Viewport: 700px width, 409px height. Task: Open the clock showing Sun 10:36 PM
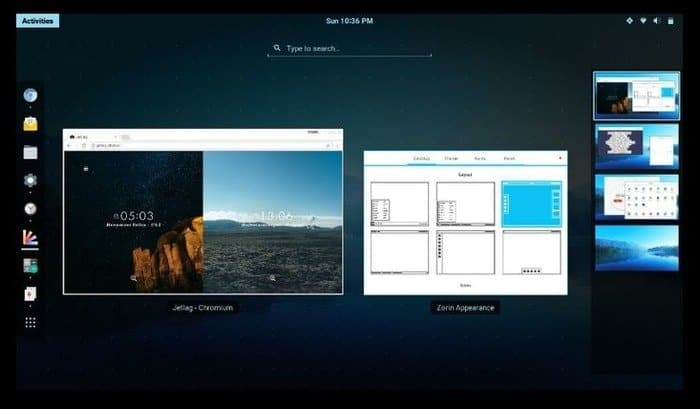[349, 21]
